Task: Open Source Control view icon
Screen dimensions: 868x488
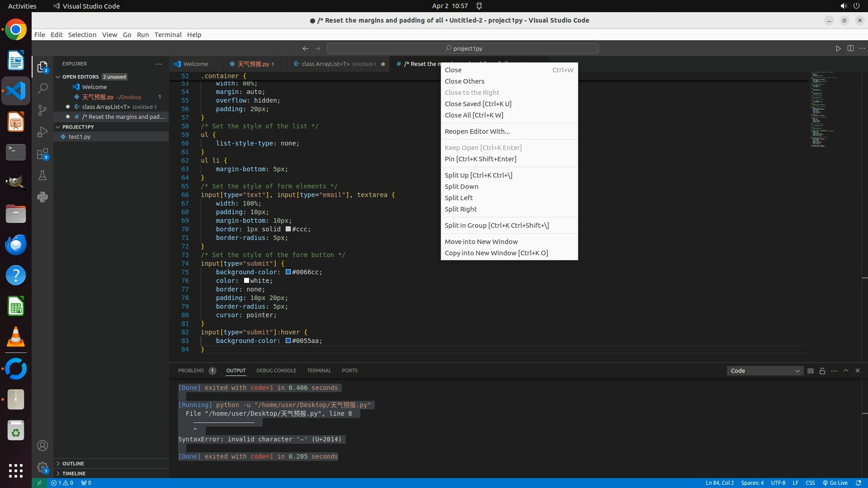Action: tap(42, 110)
